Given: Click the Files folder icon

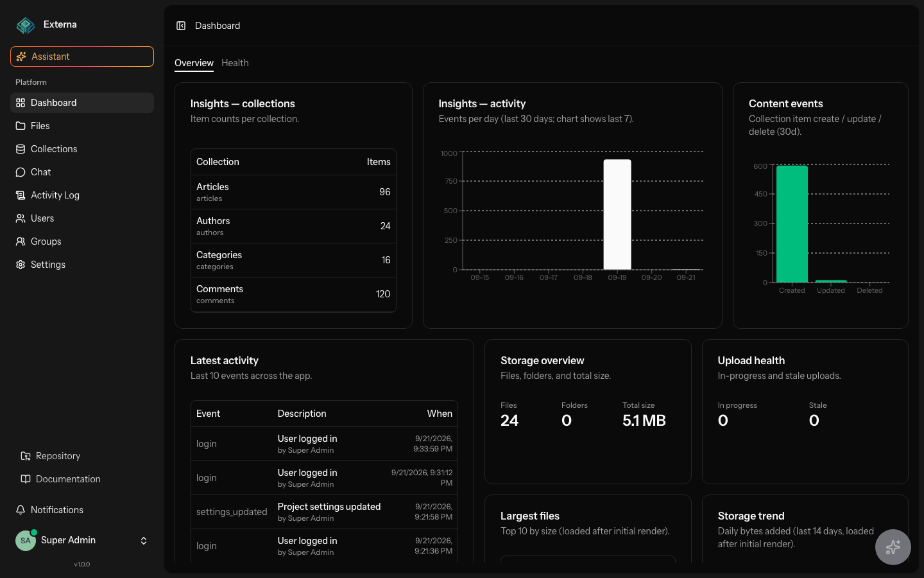Looking at the screenshot, I should point(21,126).
